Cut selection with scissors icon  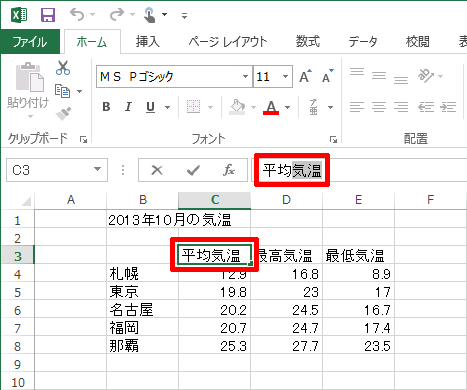pos(63,68)
